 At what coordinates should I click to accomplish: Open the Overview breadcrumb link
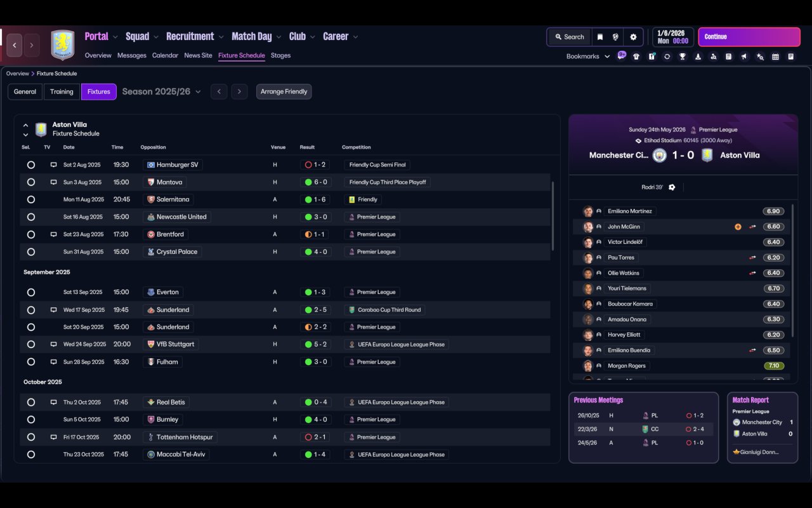click(18, 74)
